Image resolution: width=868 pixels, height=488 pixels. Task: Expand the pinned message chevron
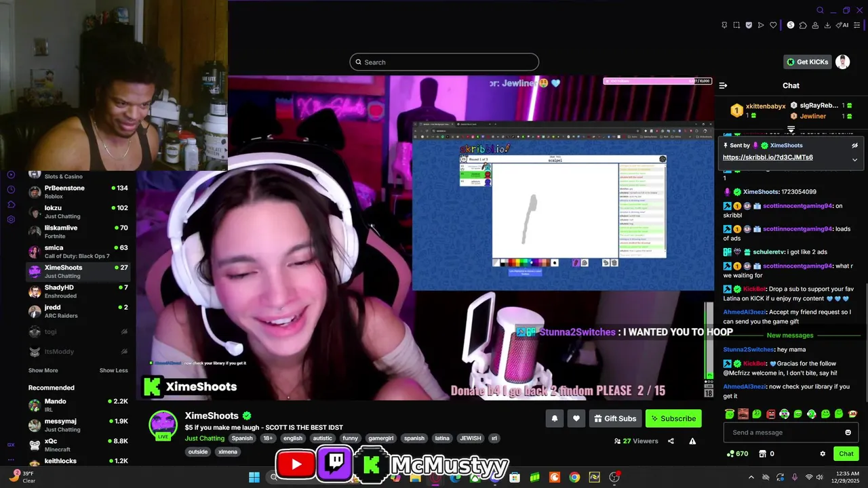click(854, 160)
